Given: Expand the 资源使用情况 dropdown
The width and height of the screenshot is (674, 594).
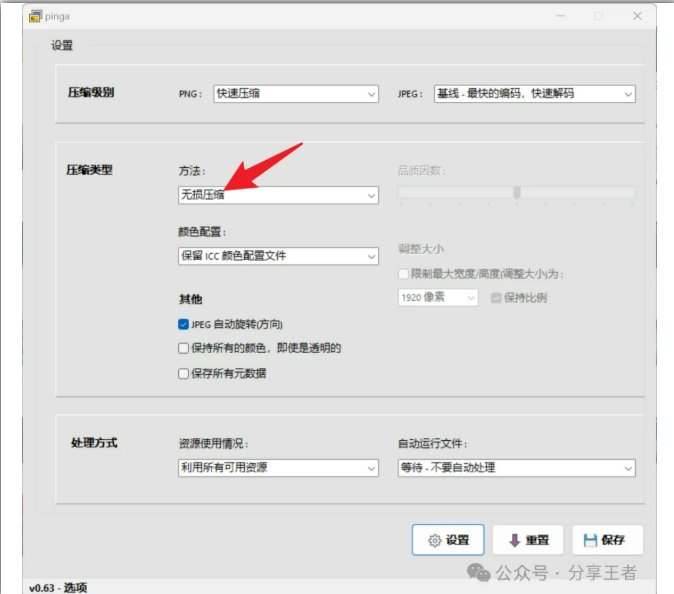Looking at the screenshot, I should click(x=278, y=468).
